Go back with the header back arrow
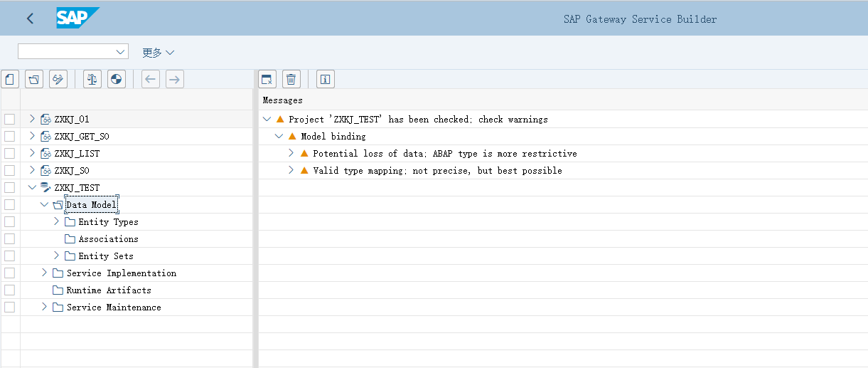868x368 pixels. point(30,19)
